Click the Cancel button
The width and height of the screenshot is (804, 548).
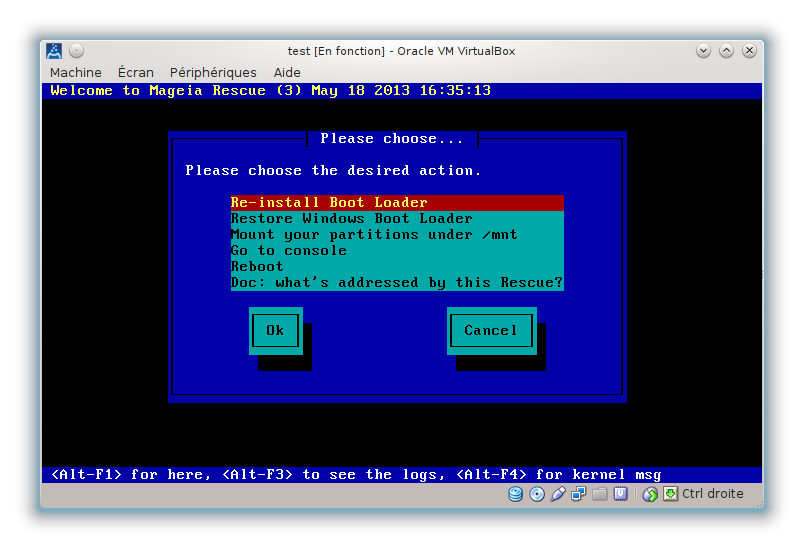pyautogui.click(x=491, y=331)
